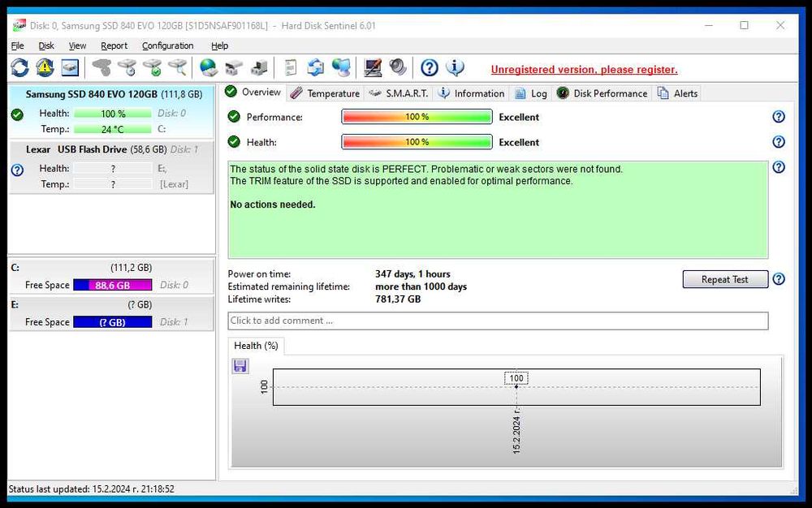Image resolution: width=812 pixels, height=508 pixels.
Task: Open the Report menu
Action: 114,45
